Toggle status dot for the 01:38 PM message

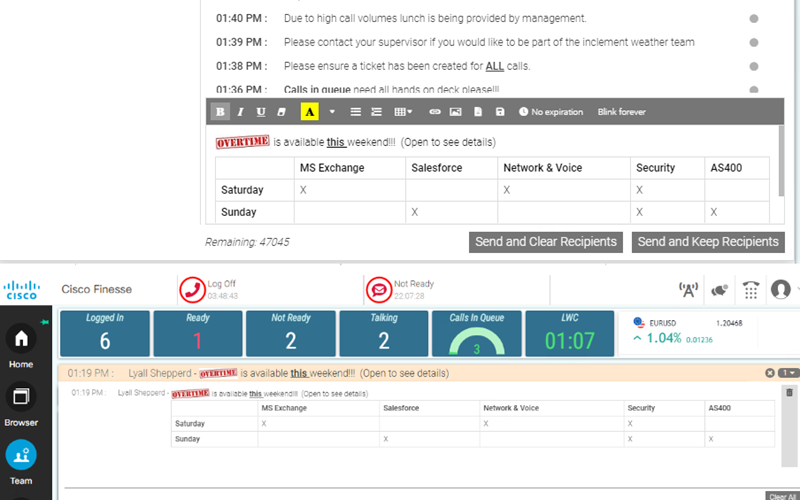coord(754,66)
